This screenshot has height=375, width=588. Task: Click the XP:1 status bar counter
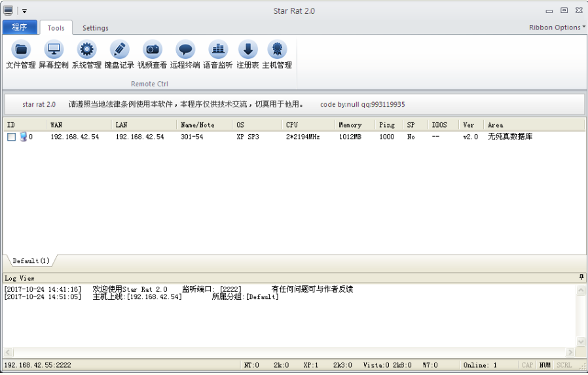(x=310, y=365)
